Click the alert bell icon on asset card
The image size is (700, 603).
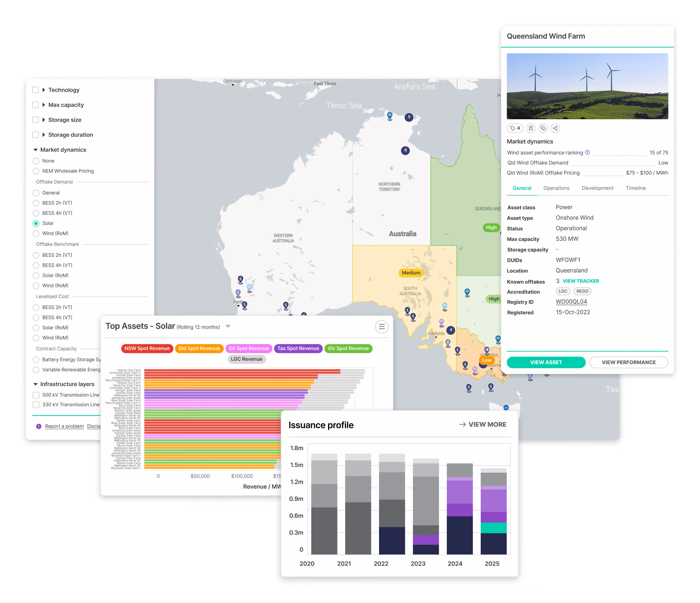543,128
